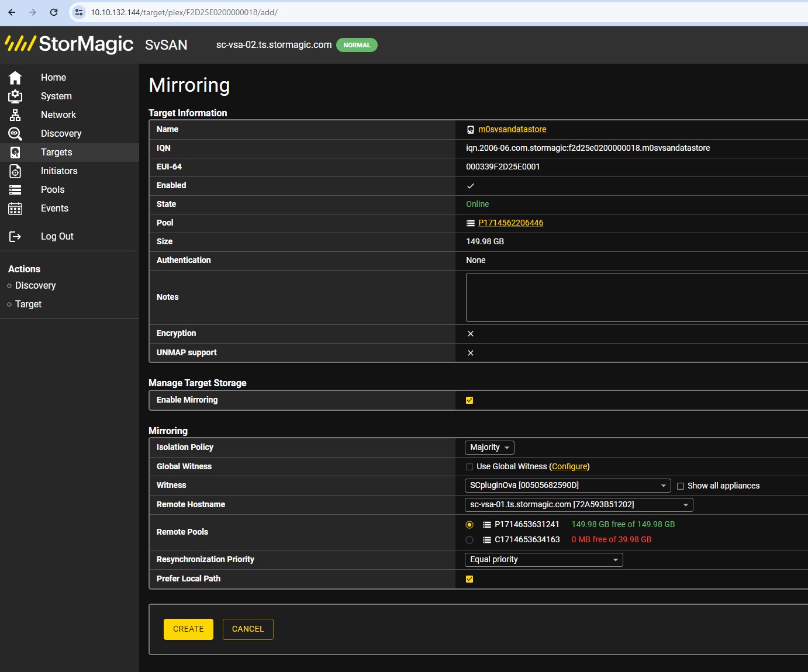Click the StorMagic logo
The height and width of the screenshot is (672, 808).
click(69, 44)
